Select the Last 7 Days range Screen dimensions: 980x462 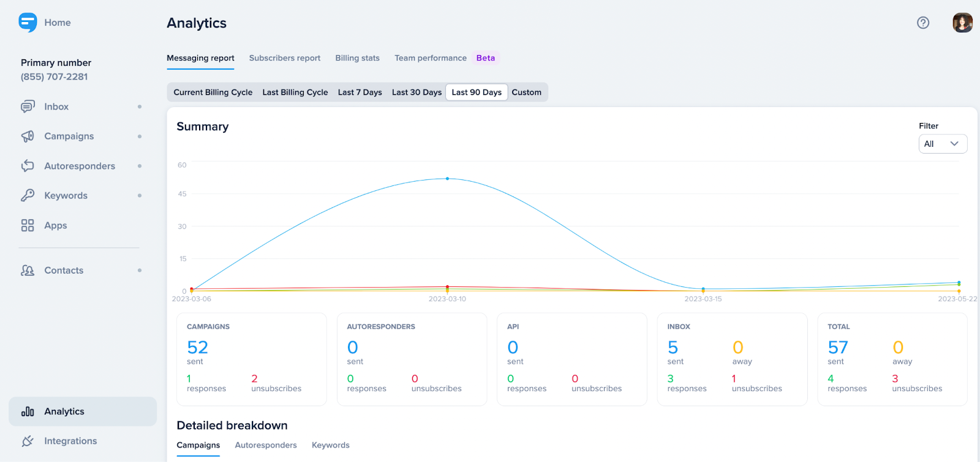click(360, 92)
